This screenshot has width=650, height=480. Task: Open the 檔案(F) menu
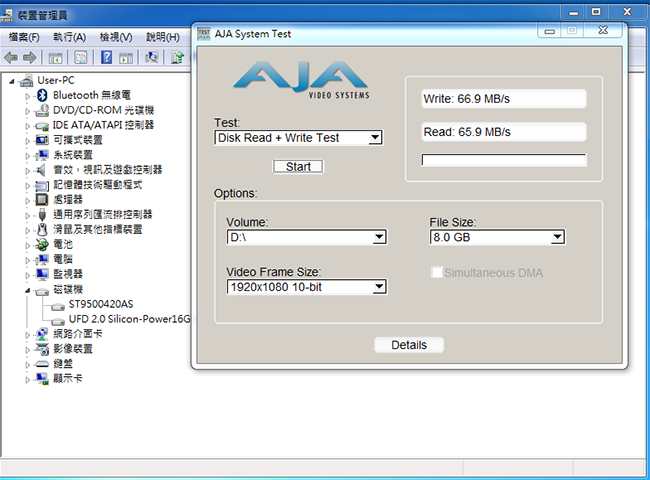click(24, 37)
